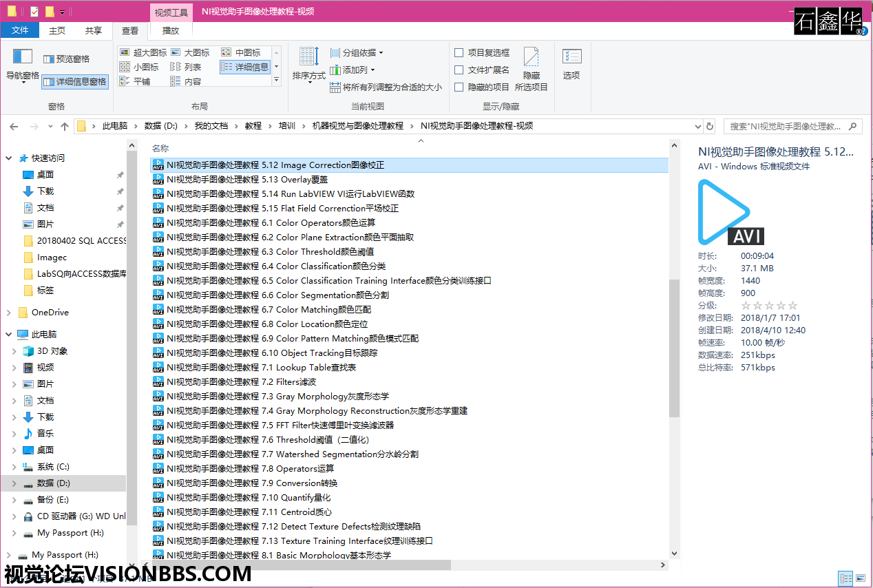873x588 pixels.
Task: Click AVI icon of 7.11 Centroid质心
Action: click(x=158, y=512)
